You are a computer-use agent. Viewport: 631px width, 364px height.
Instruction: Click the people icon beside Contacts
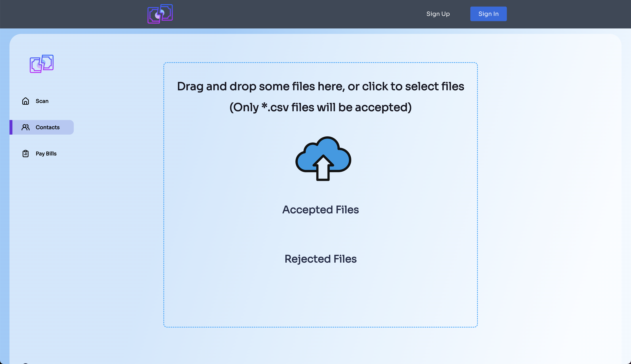click(26, 127)
